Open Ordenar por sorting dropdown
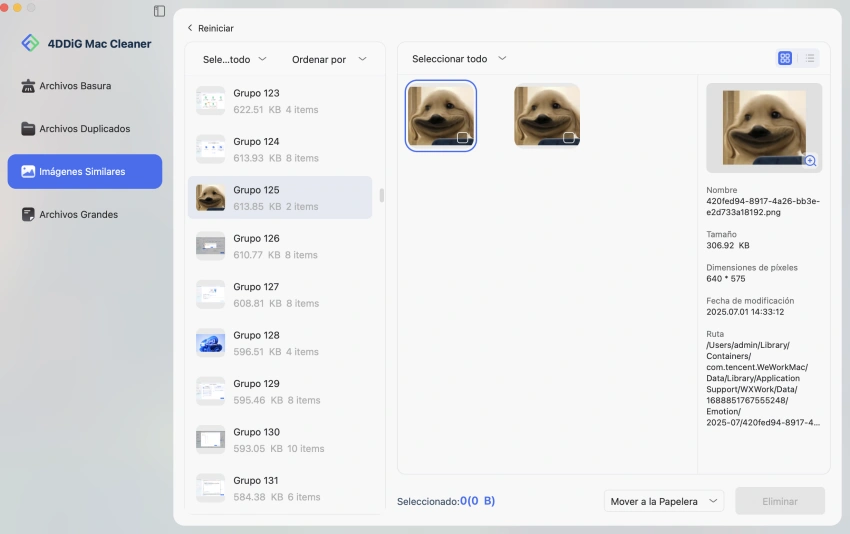Screen dimensions: 850x534 [329, 59]
